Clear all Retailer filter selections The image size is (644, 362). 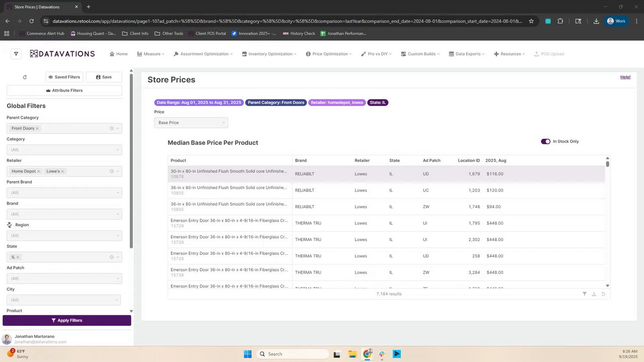pyautogui.click(x=112, y=171)
